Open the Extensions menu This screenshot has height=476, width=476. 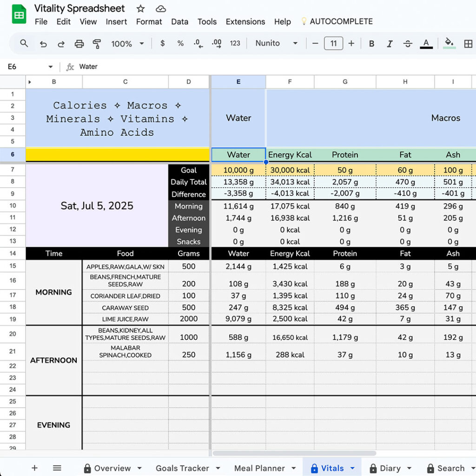pyautogui.click(x=245, y=21)
